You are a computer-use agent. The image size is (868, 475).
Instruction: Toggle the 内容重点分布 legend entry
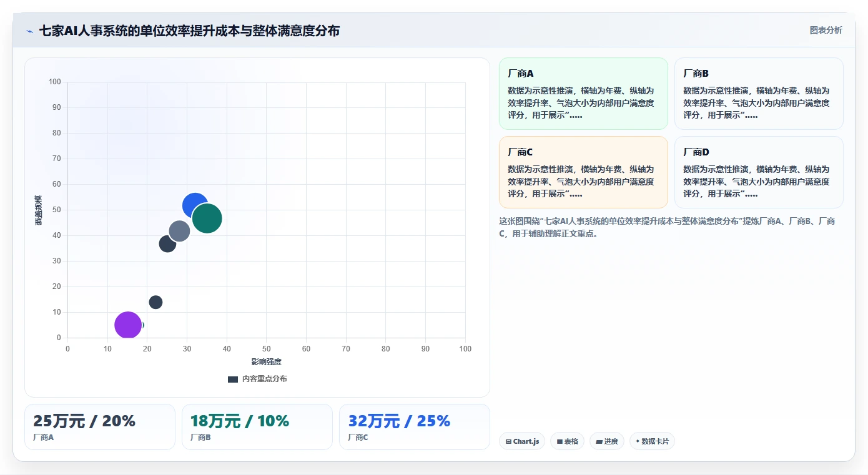click(257, 379)
